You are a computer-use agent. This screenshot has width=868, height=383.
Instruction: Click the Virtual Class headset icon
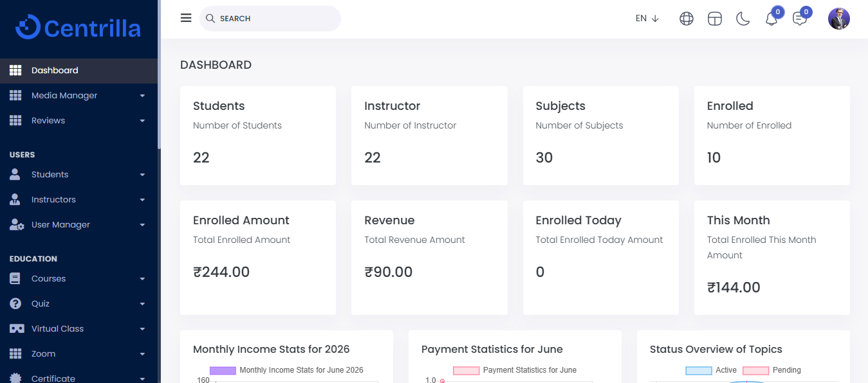click(x=17, y=328)
